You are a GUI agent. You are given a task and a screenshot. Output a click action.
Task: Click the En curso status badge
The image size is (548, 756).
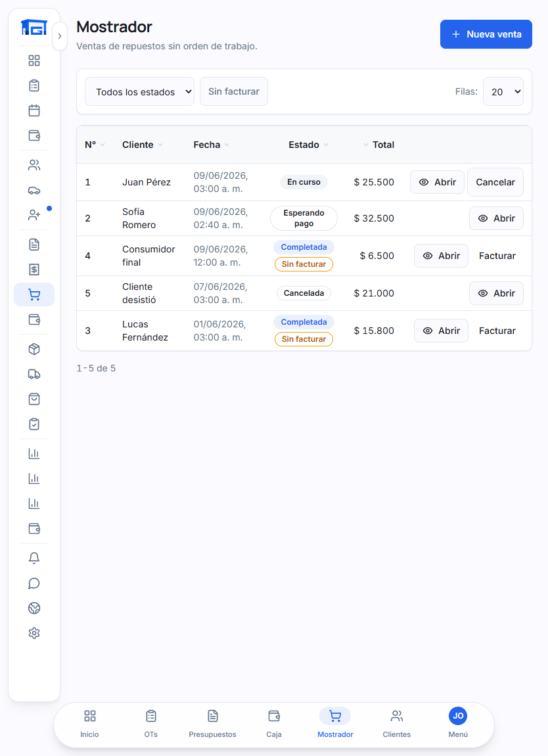[x=304, y=182]
